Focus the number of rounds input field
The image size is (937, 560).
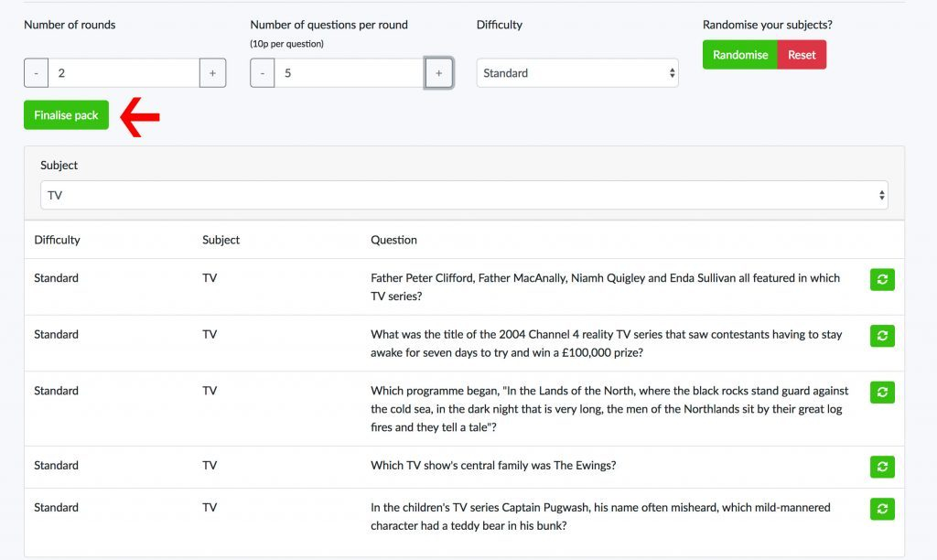124,73
